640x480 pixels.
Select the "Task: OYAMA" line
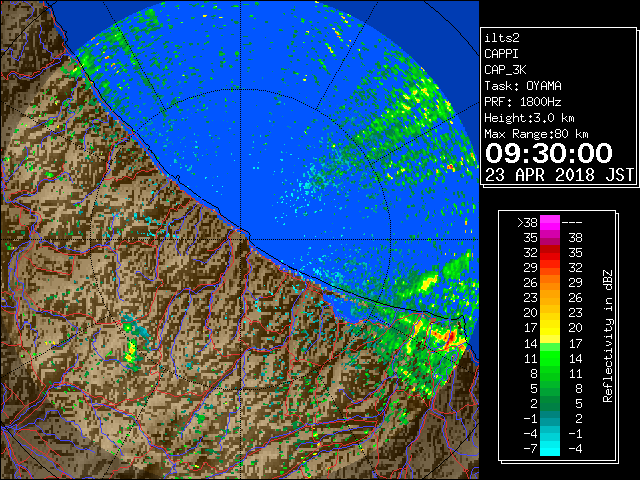pos(523,86)
